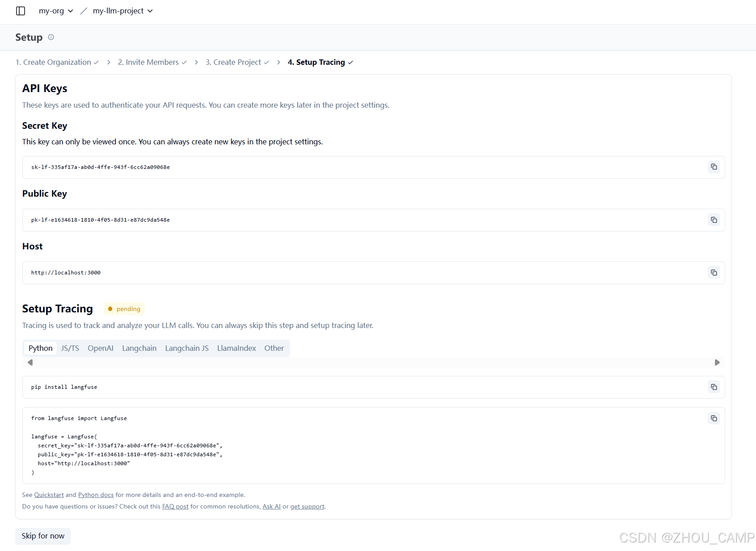Click the left scroll arrow under tabs
This screenshot has height=551, width=756.
click(x=30, y=362)
